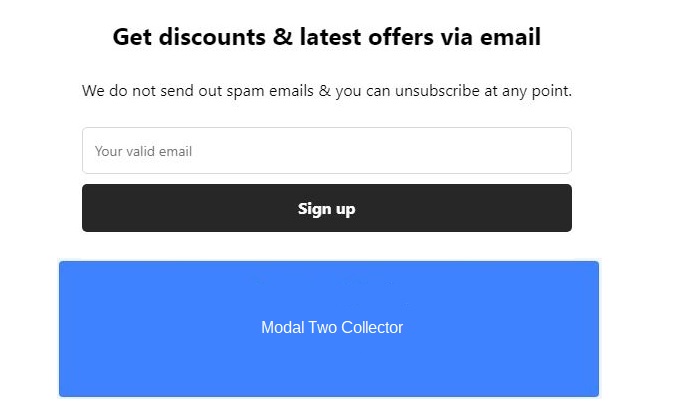This screenshot has height=401, width=676.
Task: Select the email address text box
Action: (326, 151)
